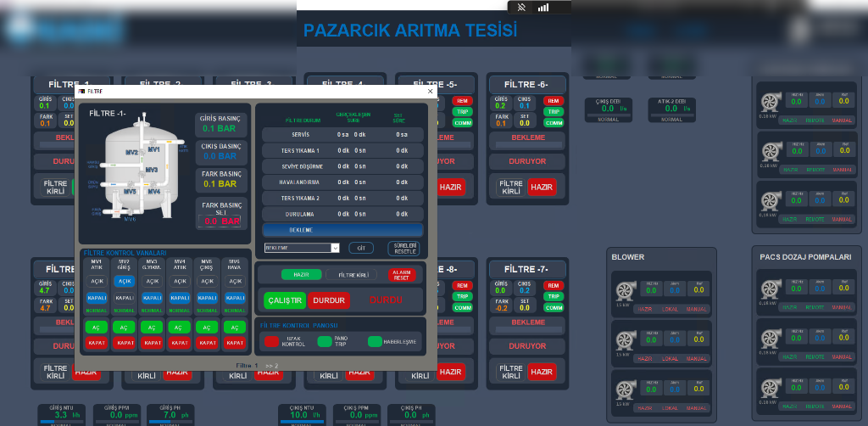Toggle HABERLEŞME green indicator
868x426 pixels.
[376, 342]
